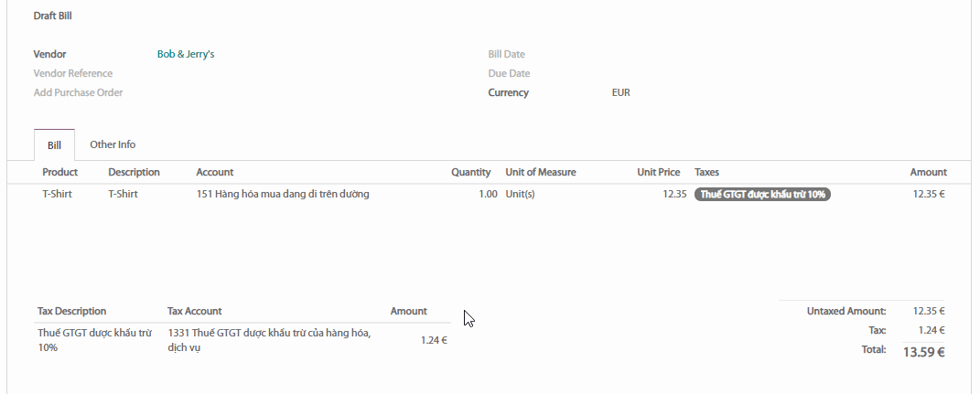
Task: Click the T-Shirt product cell
Action: coord(57,194)
